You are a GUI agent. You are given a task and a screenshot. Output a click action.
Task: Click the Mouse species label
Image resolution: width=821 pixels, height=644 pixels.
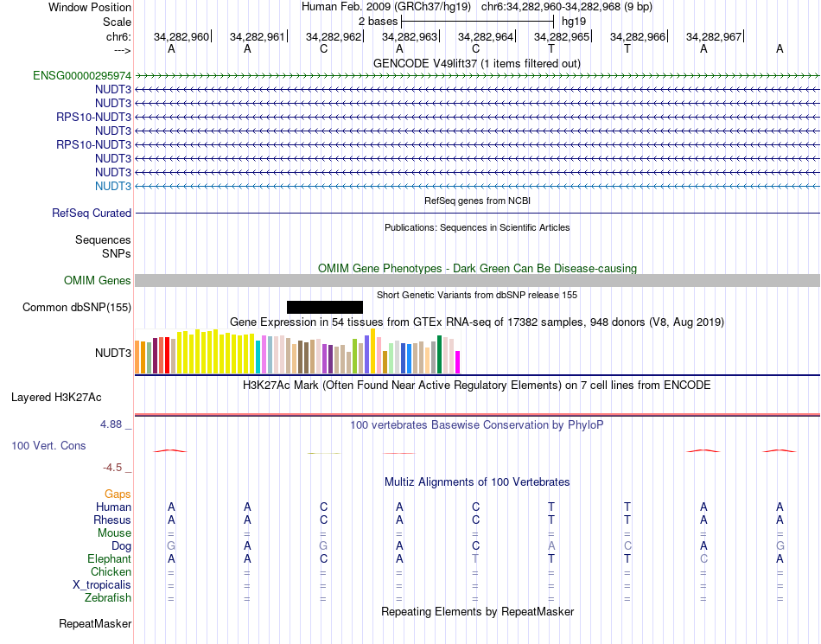(114, 533)
